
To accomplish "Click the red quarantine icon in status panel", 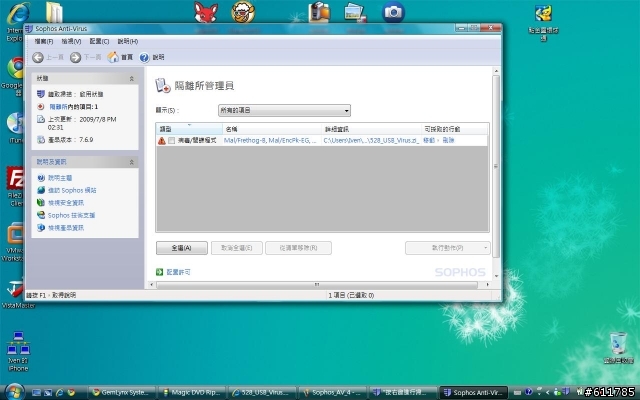I will 40,107.
